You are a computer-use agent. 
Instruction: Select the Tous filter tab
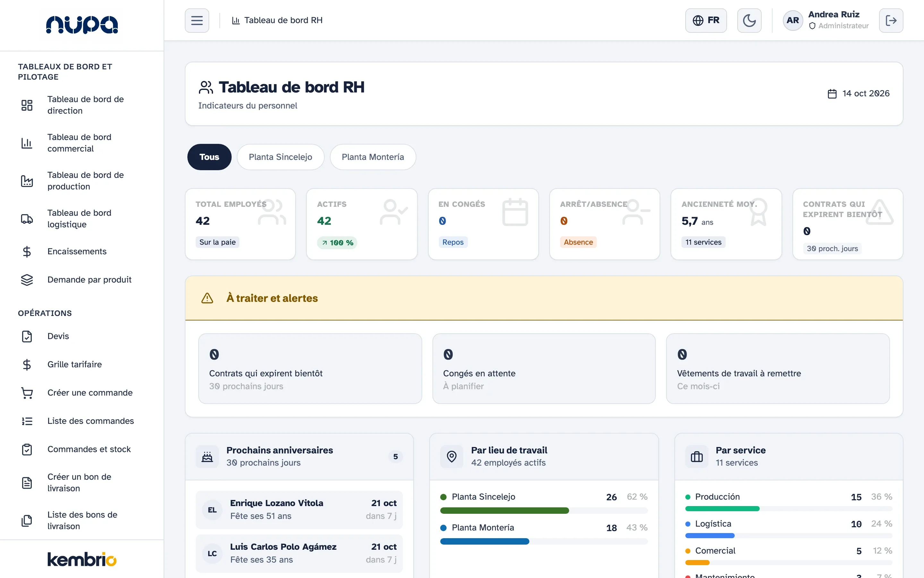click(209, 157)
